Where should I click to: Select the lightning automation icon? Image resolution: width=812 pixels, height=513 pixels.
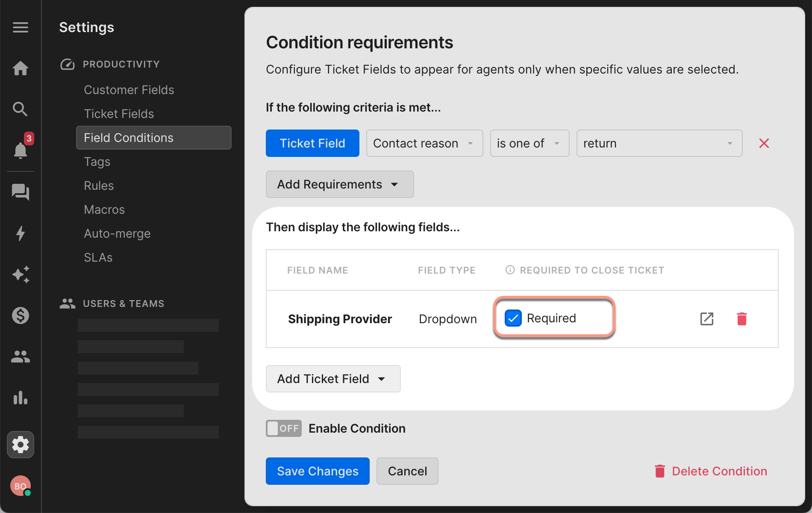tap(20, 233)
